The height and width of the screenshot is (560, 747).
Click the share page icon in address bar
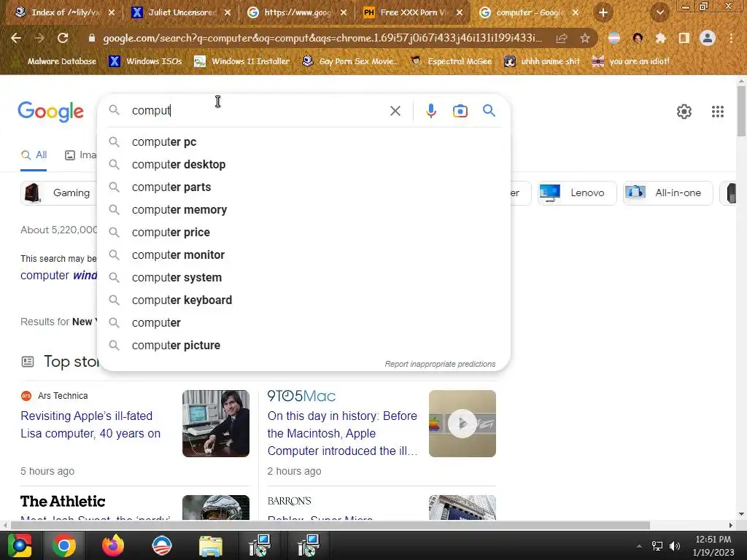pos(562,39)
